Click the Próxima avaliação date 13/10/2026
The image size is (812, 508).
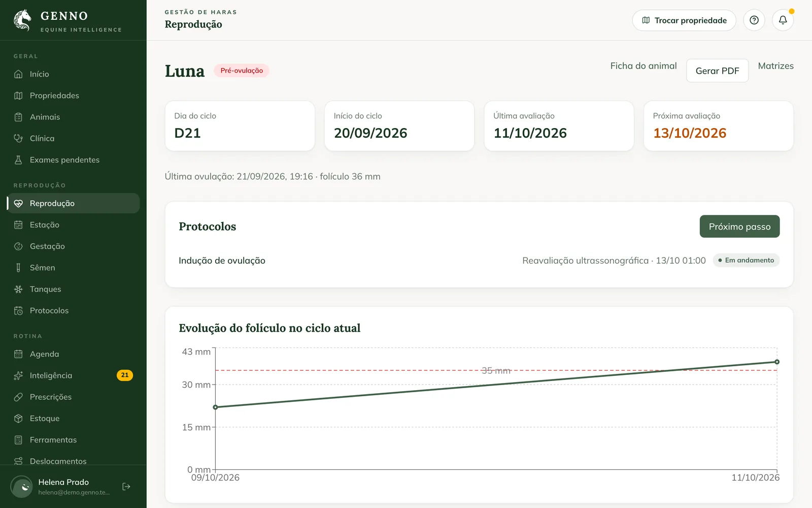tap(690, 133)
